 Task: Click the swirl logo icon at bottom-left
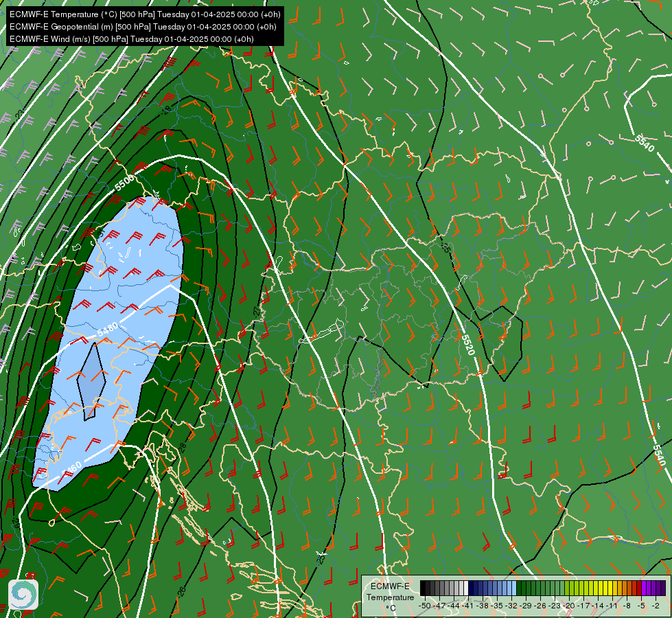23,595
